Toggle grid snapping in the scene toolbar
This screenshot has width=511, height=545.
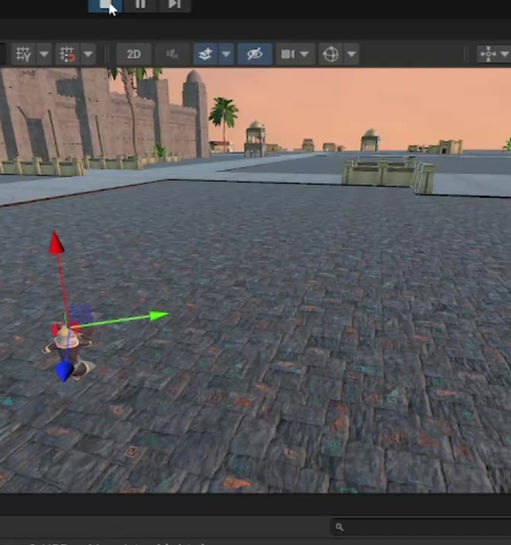67,54
